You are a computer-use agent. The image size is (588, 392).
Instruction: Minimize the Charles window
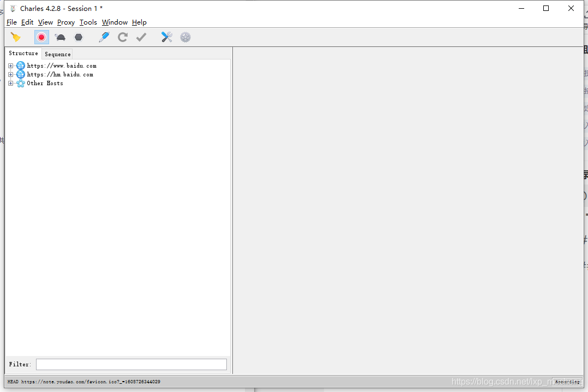pyautogui.click(x=521, y=8)
